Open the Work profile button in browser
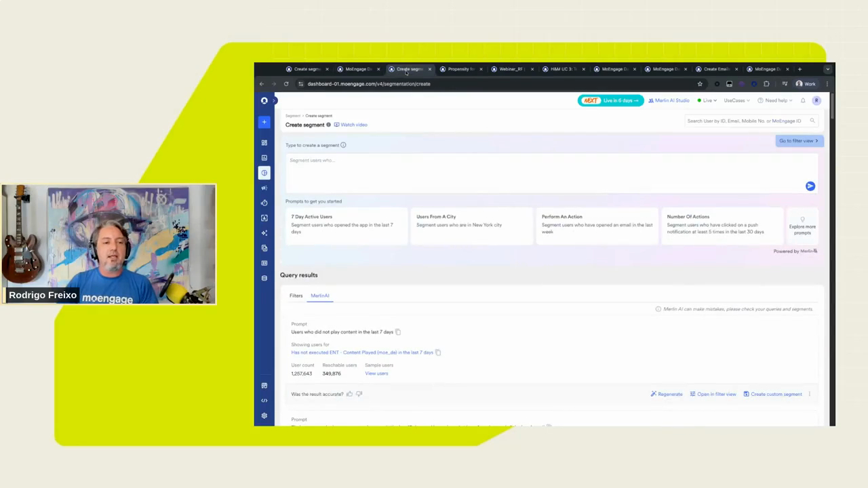This screenshot has width=868, height=488. [x=806, y=84]
